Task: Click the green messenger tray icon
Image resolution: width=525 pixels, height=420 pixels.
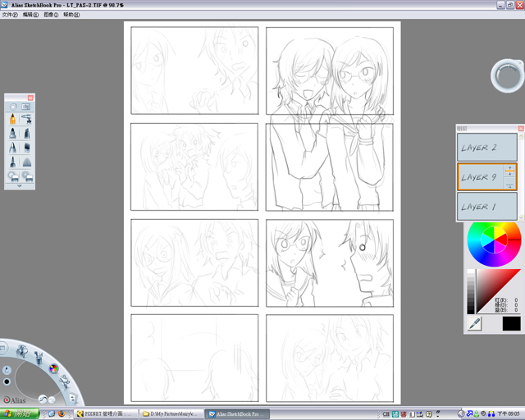Action: (x=477, y=414)
